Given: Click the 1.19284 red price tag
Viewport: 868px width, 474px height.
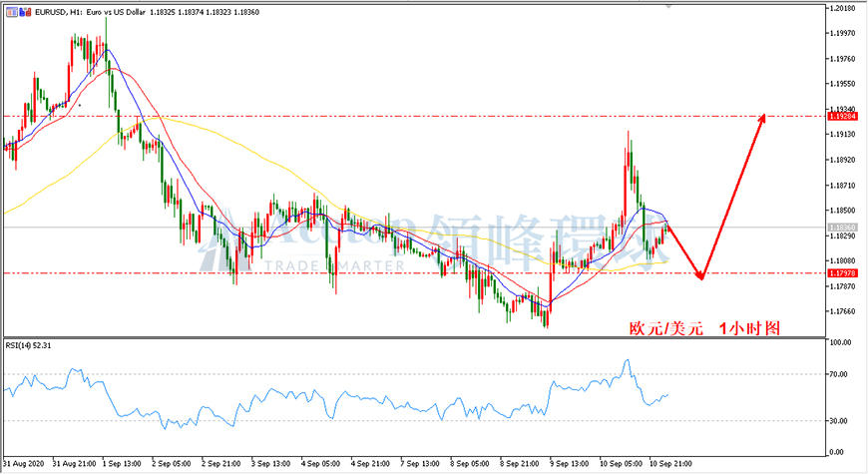Looking at the screenshot, I should coord(842,117).
